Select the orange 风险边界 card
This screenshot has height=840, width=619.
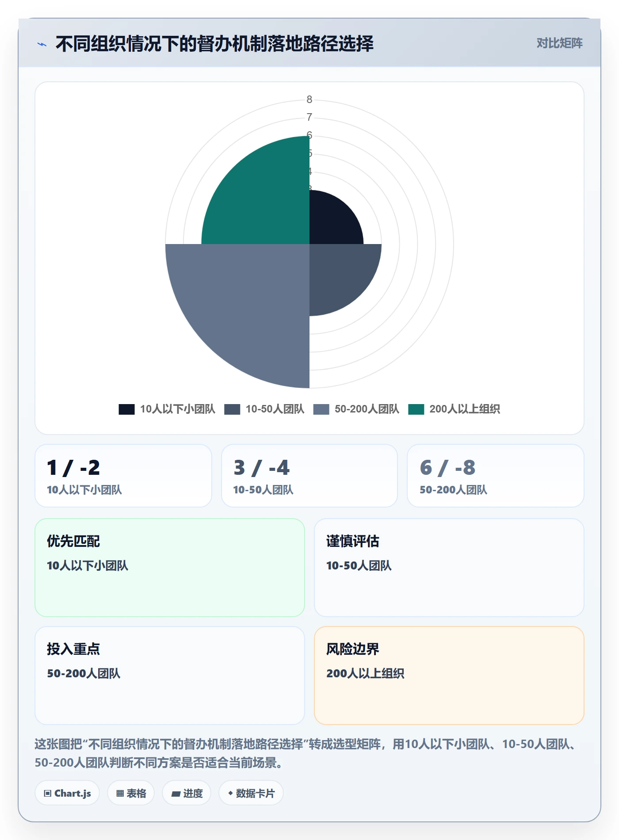pos(449,676)
